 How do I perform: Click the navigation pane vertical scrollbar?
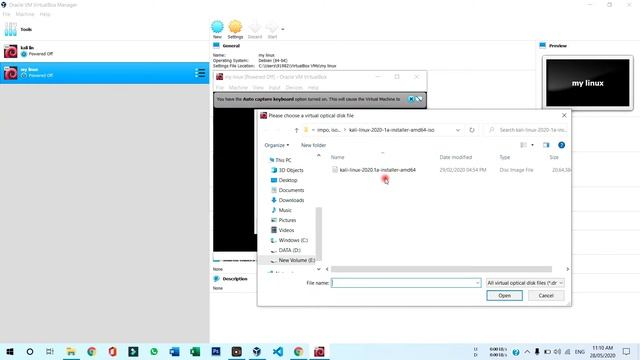[x=319, y=233]
